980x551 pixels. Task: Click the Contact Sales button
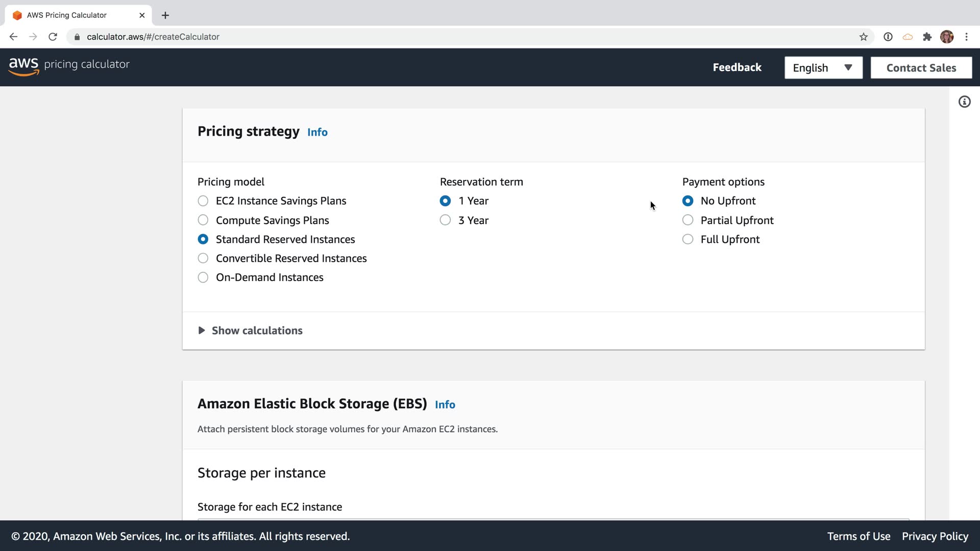pyautogui.click(x=921, y=68)
